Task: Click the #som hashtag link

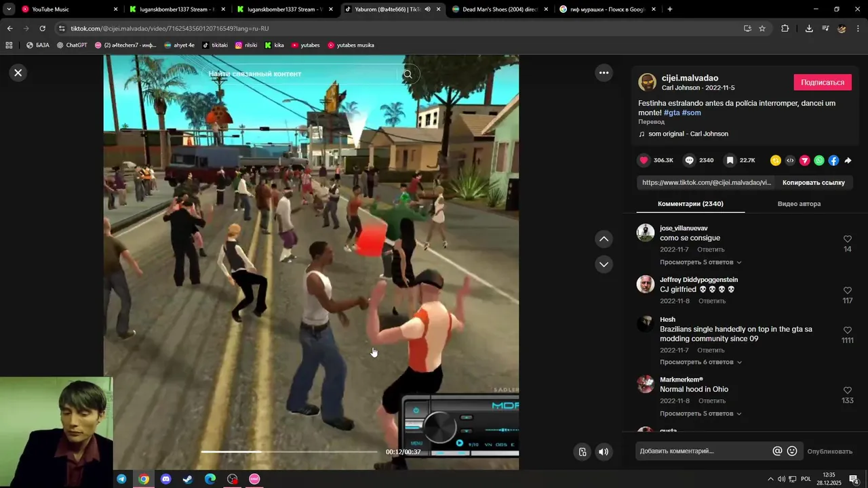Action: (x=692, y=113)
